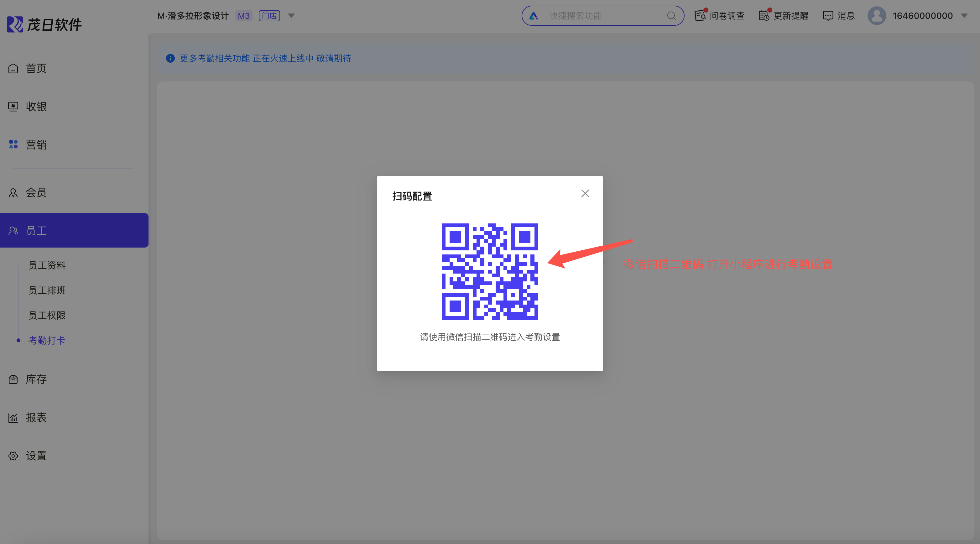Open the update reminder (更新提醒) icon
This screenshot has width=980, height=544.
click(764, 16)
